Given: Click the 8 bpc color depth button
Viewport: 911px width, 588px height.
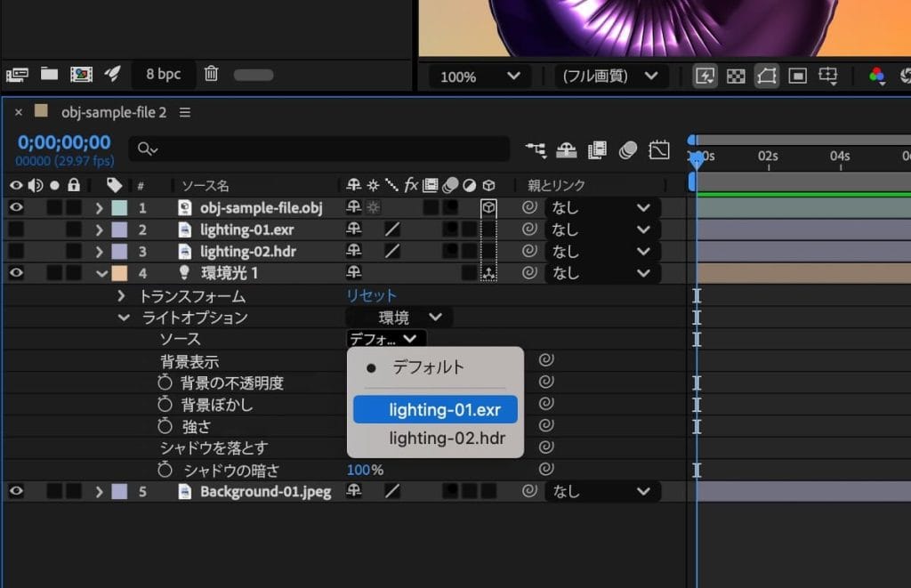Looking at the screenshot, I should click(163, 74).
